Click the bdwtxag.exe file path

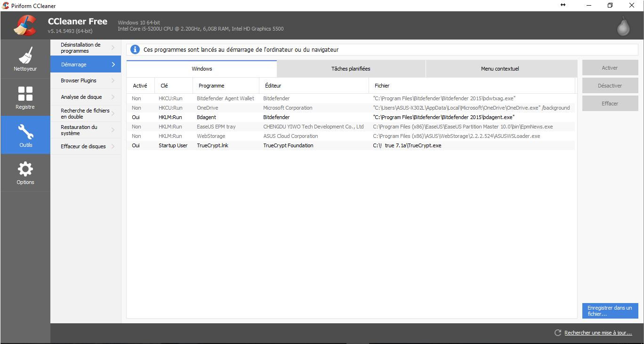click(444, 98)
